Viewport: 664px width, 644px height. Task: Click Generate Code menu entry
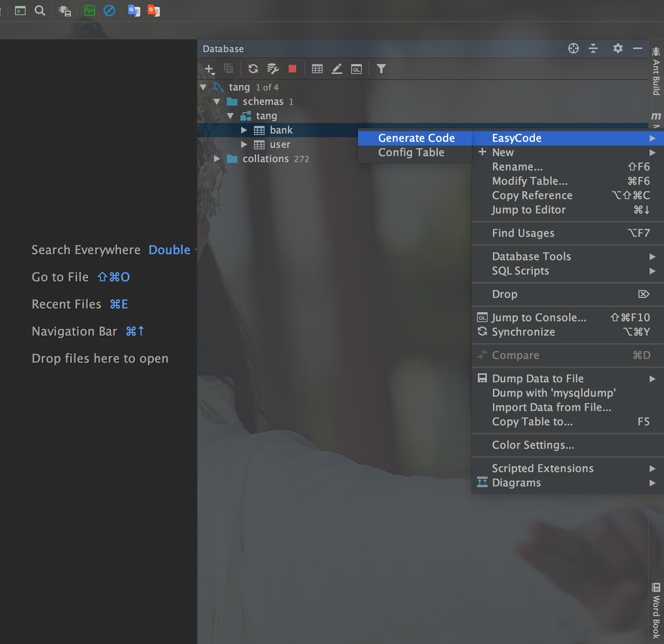click(416, 138)
